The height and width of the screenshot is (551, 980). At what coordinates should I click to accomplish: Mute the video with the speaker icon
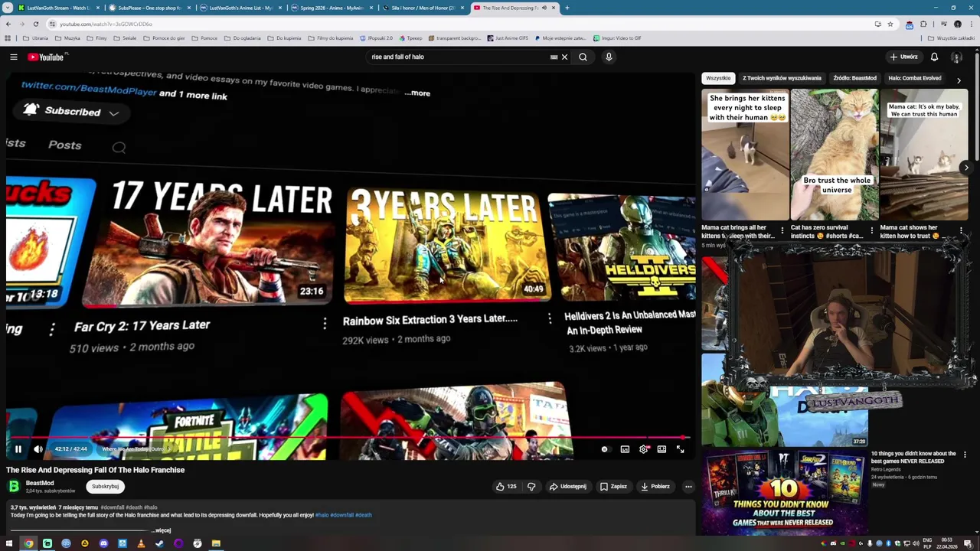tap(38, 449)
